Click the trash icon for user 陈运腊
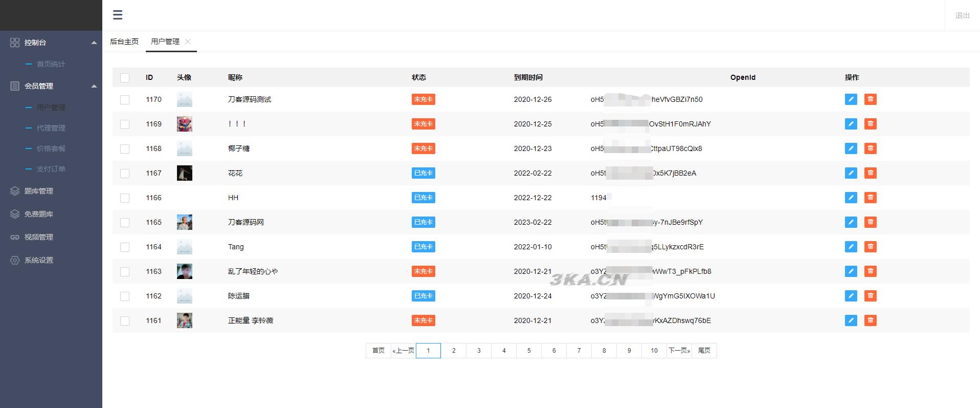This screenshot has width=980, height=408. coord(870,296)
